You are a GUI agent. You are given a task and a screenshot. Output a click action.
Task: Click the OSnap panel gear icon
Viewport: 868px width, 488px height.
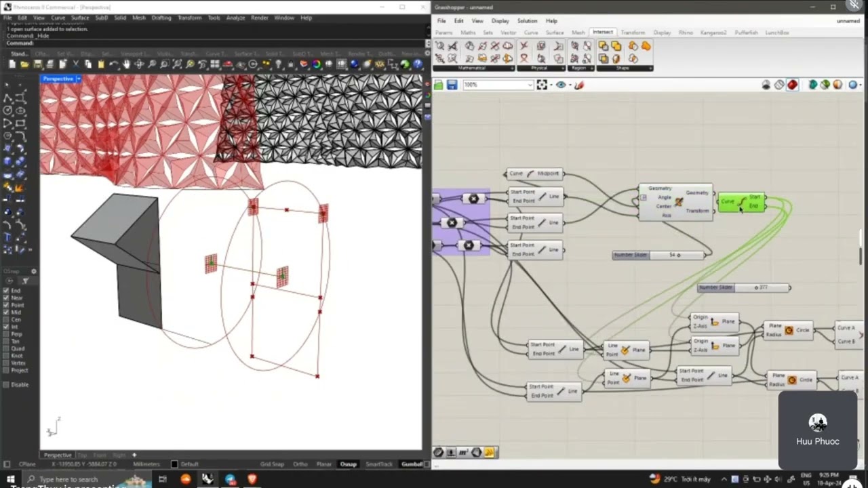[x=33, y=271]
